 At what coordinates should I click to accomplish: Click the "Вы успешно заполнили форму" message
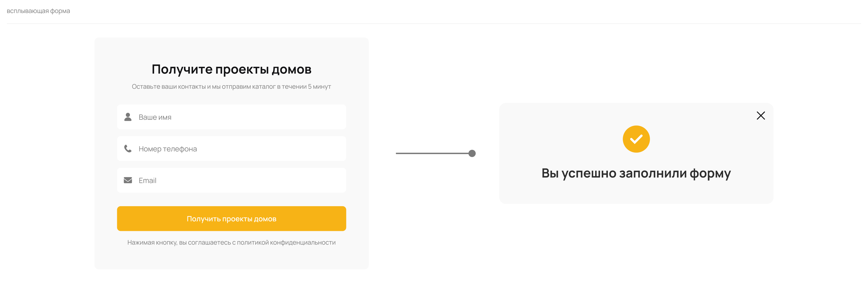pyautogui.click(x=636, y=173)
